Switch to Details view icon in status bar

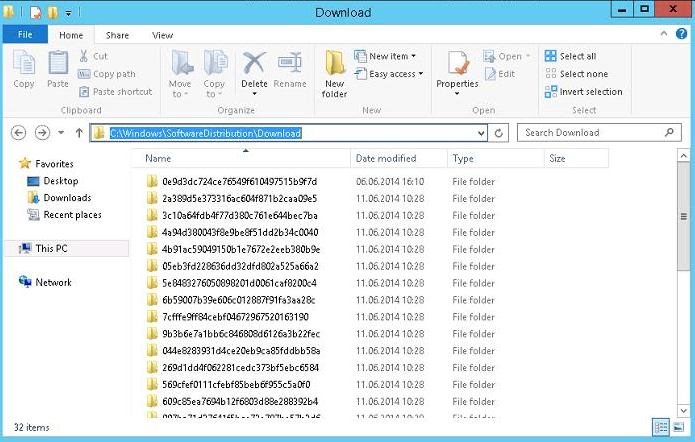click(661, 427)
